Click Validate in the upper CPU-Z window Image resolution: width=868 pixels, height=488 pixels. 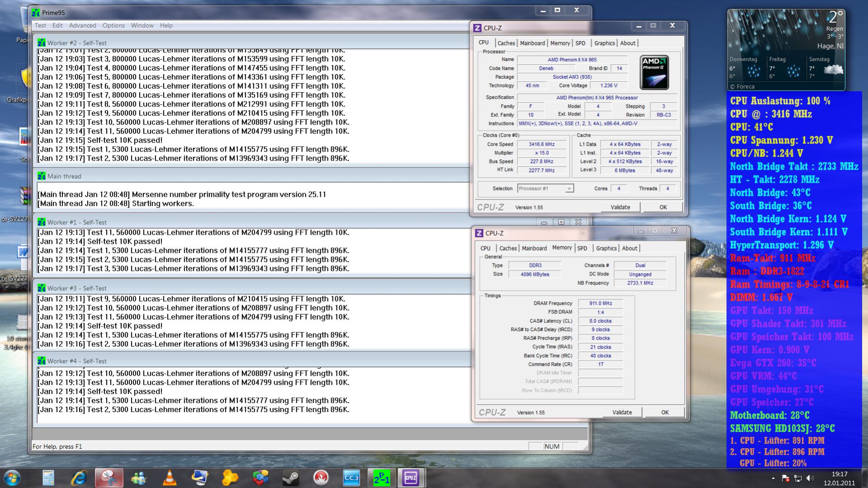click(x=620, y=207)
